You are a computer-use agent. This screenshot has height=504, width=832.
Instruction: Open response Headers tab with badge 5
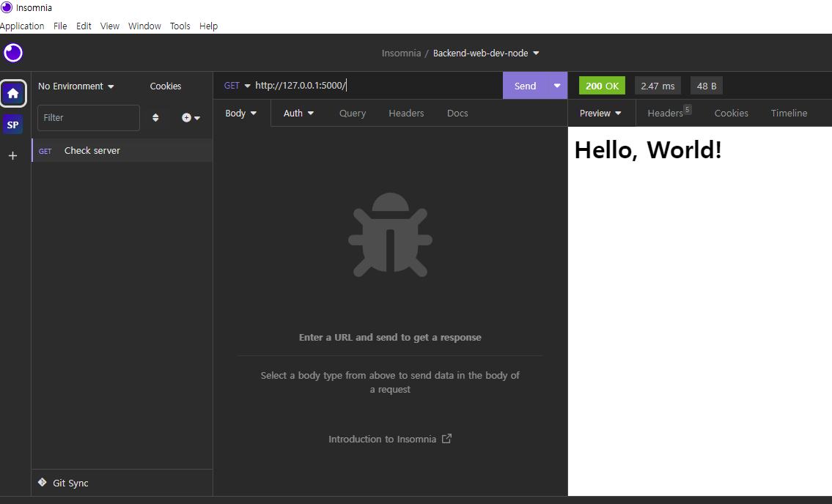[x=669, y=112]
